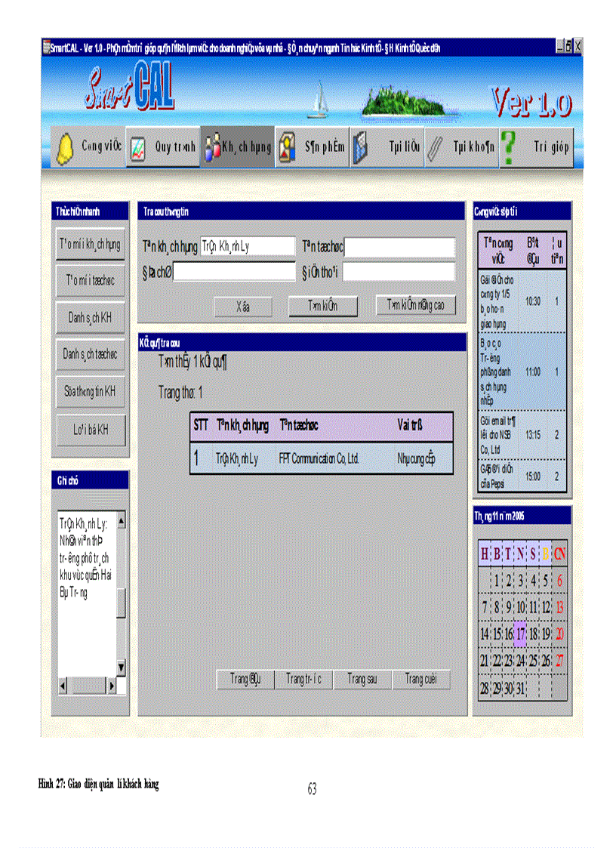This screenshot has width=616, height=848.
Task: Open the Danh sách KH list
Action: [x=91, y=318]
